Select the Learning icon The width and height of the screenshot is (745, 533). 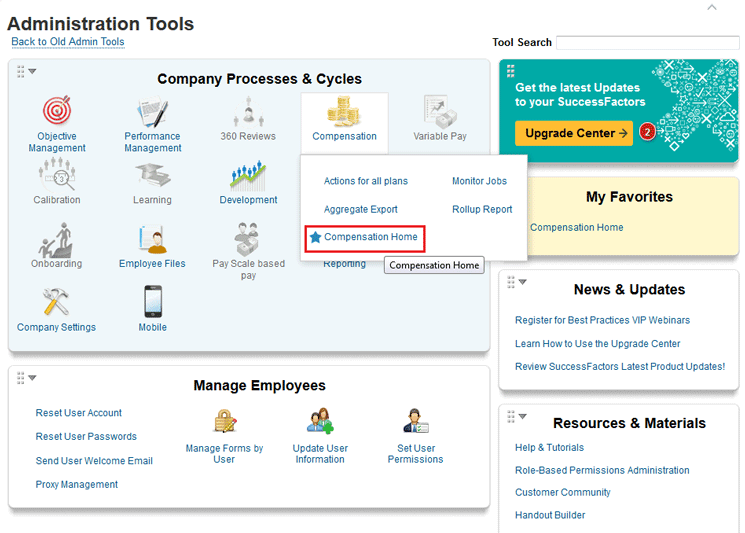coord(153,176)
